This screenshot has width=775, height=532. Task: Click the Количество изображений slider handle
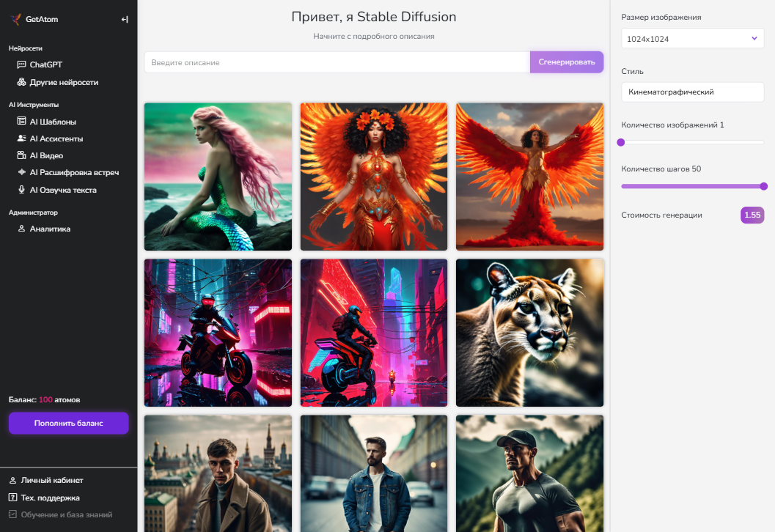pyautogui.click(x=621, y=142)
